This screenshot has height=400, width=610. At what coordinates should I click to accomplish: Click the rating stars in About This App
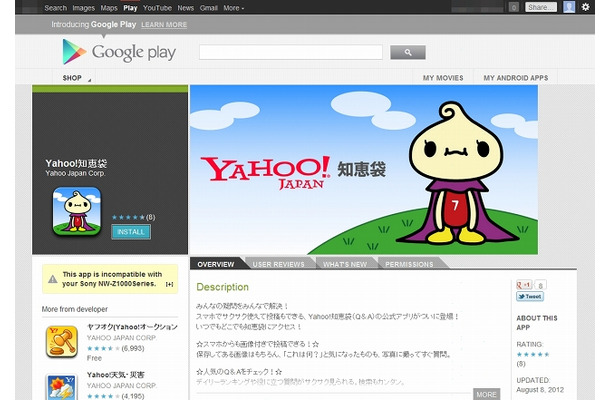533,354
